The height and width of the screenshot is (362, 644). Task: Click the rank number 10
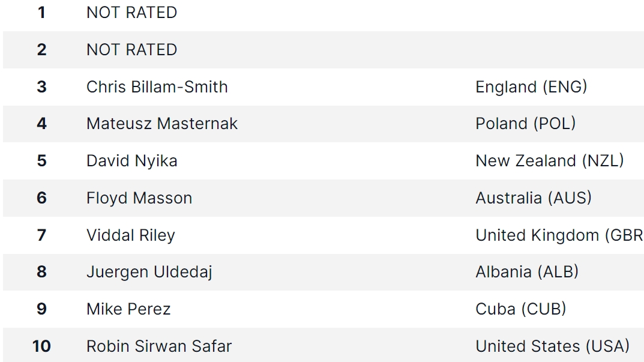pyautogui.click(x=41, y=346)
